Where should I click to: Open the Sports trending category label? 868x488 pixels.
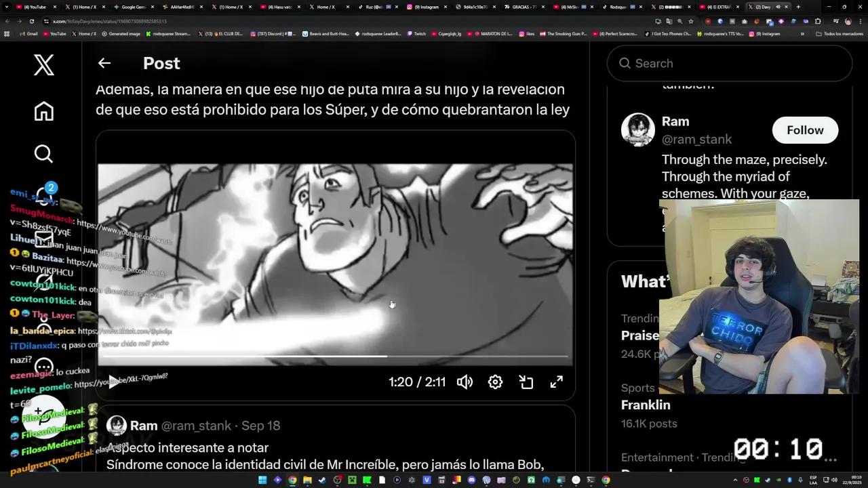(638, 388)
